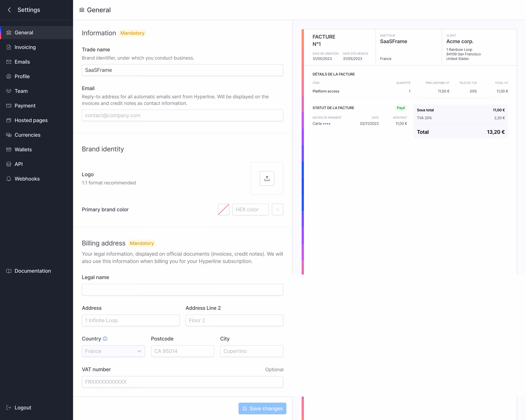Click the Total 13,20 € amount
The image size is (526, 420).
coord(496,132)
